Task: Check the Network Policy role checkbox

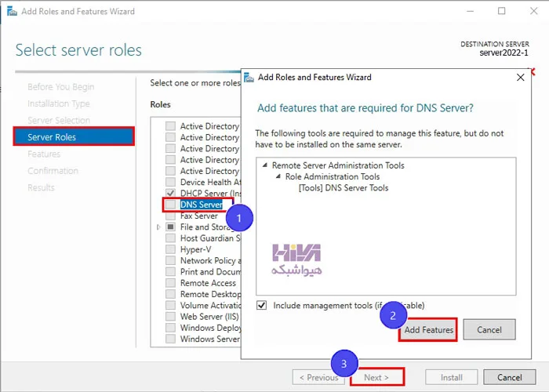Action: (x=170, y=260)
